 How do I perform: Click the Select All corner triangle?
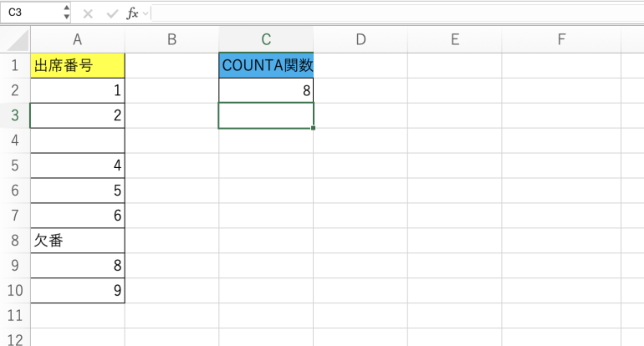pyautogui.click(x=15, y=38)
